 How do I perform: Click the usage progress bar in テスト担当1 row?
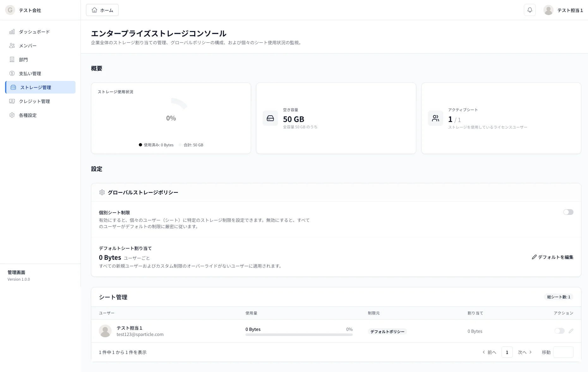pyautogui.click(x=299, y=335)
